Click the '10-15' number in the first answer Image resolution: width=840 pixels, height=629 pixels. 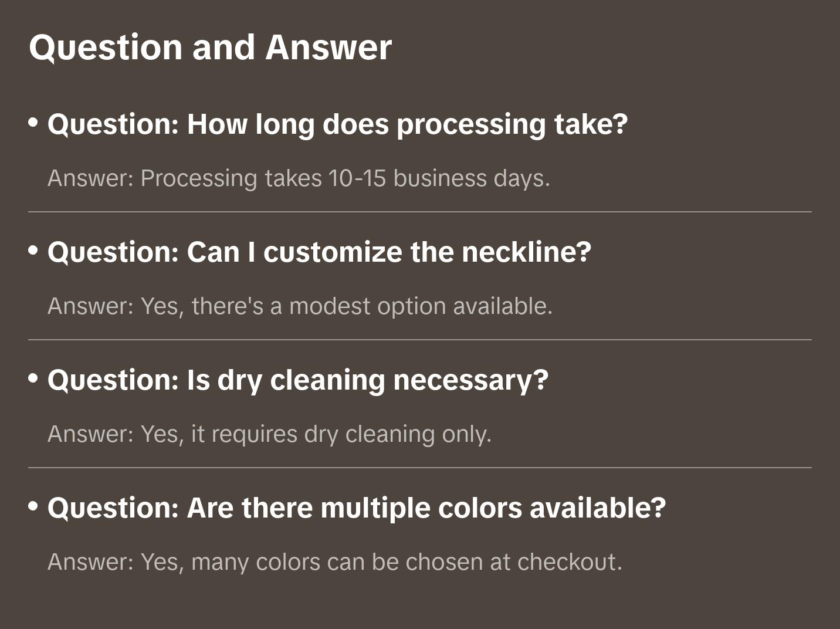coord(357,178)
